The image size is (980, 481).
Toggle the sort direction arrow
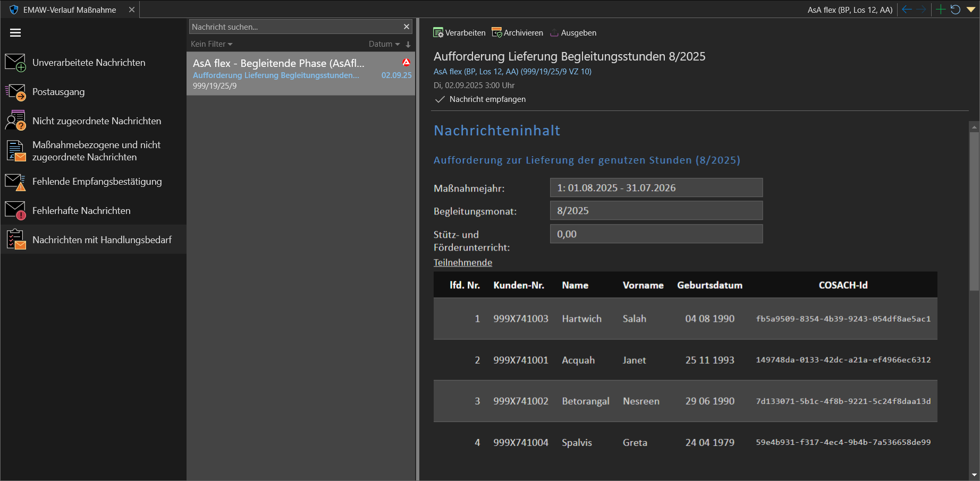408,45
